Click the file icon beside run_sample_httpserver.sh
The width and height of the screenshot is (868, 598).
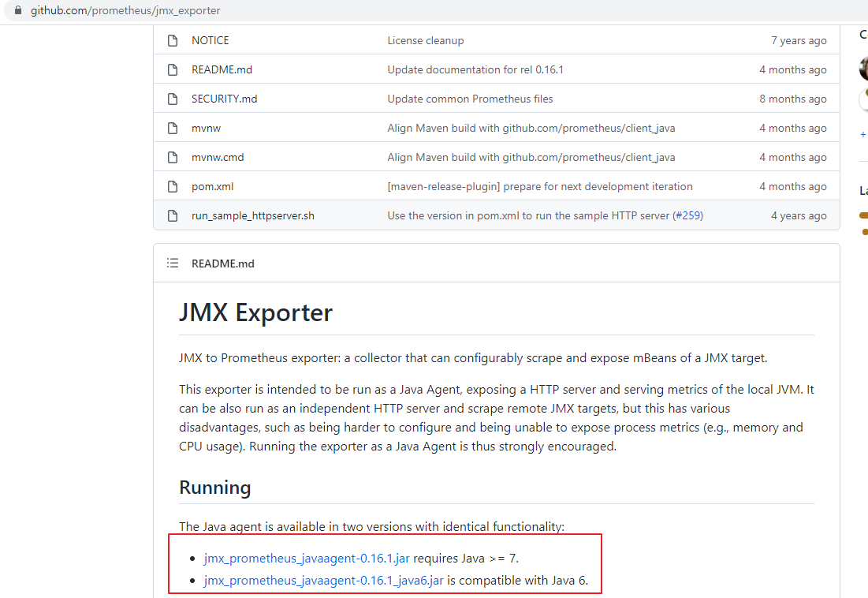click(173, 216)
